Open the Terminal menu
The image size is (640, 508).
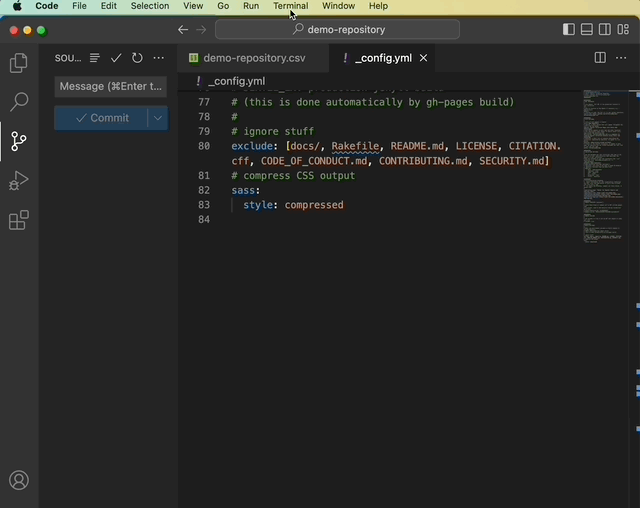click(x=290, y=6)
